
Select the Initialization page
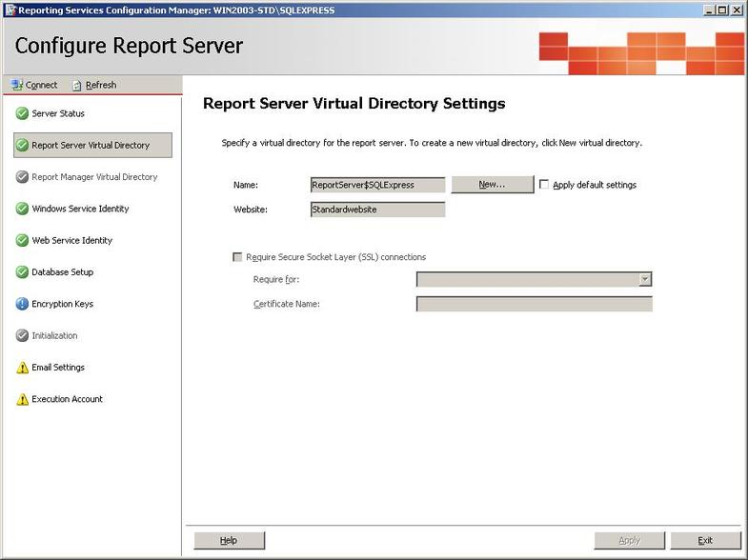(54, 335)
